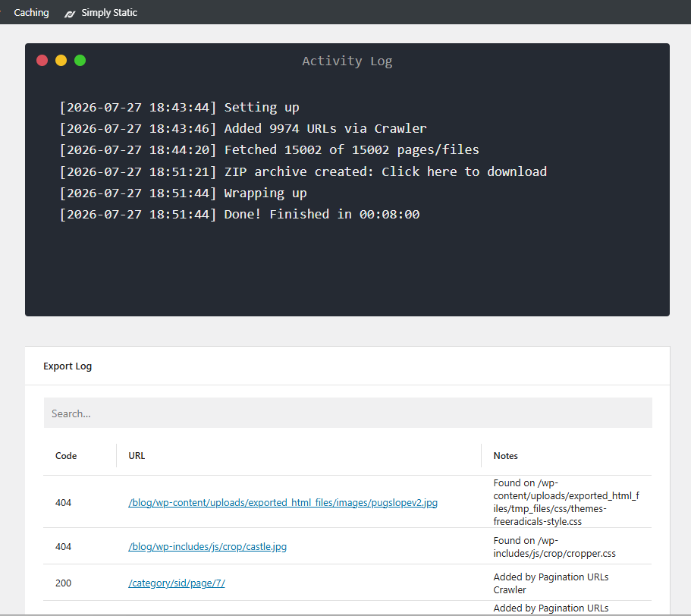This screenshot has width=691, height=616.
Task: Click the 200 code in page/7 row
Action: pyautogui.click(x=64, y=583)
